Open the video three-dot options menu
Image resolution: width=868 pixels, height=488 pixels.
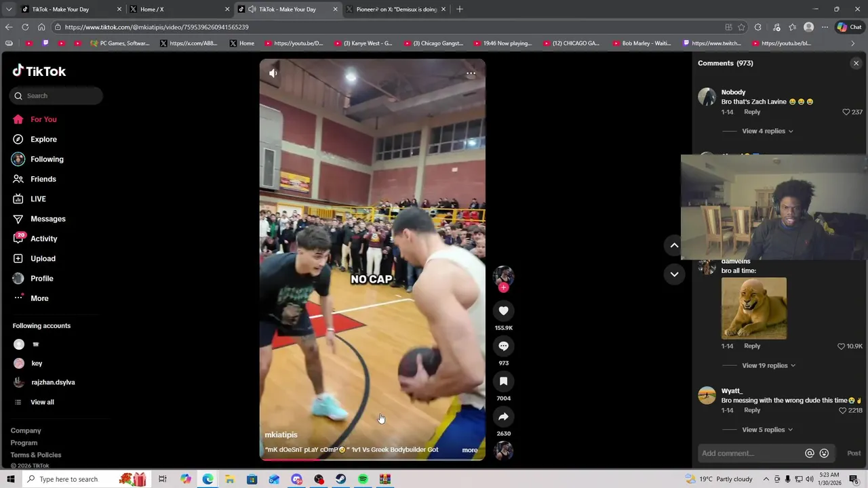tap(471, 73)
